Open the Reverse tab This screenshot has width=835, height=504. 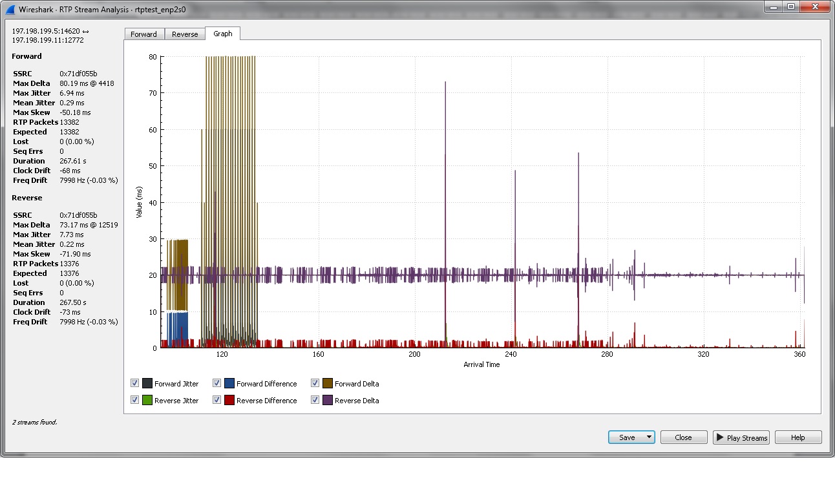[x=185, y=34]
